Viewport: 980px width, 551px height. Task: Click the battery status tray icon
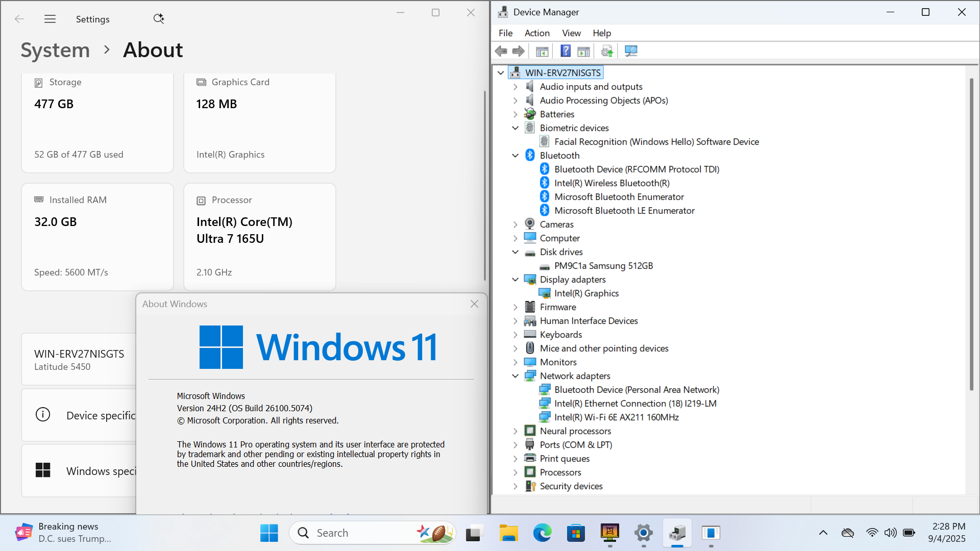coord(909,533)
